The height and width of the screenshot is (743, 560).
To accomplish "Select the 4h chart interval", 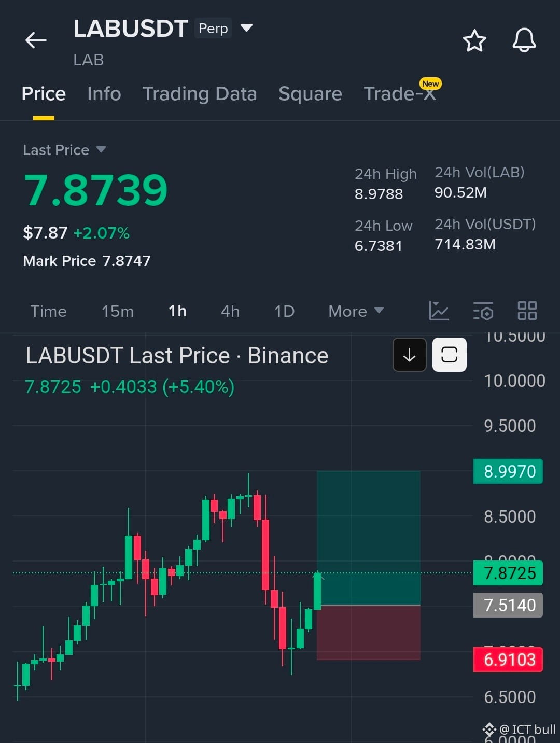I will pos(230,311).
